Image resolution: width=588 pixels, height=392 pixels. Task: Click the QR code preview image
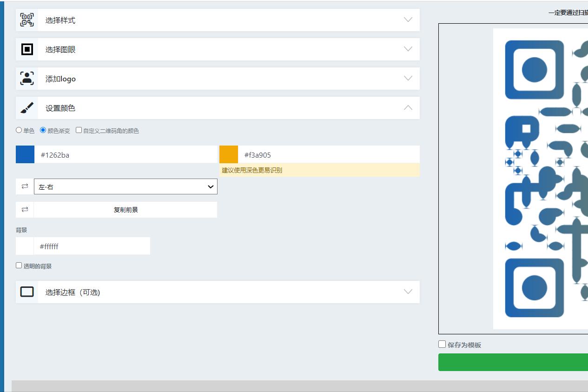pos(541,179)
